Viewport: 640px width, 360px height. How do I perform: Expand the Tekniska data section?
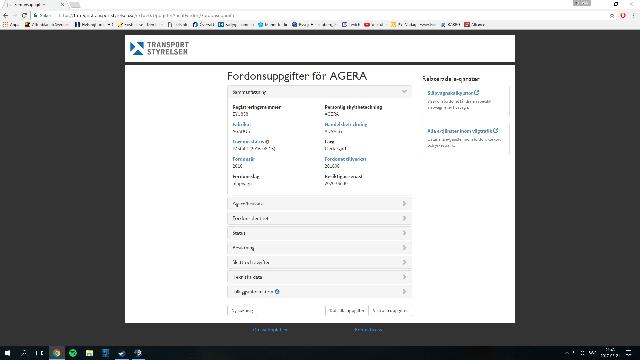point(319,277)
